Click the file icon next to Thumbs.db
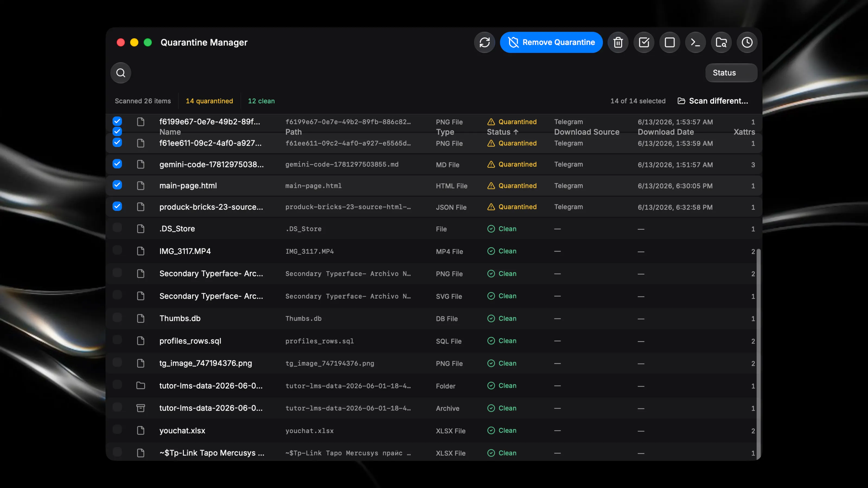The image size is (868, 488). click(141, 319)
